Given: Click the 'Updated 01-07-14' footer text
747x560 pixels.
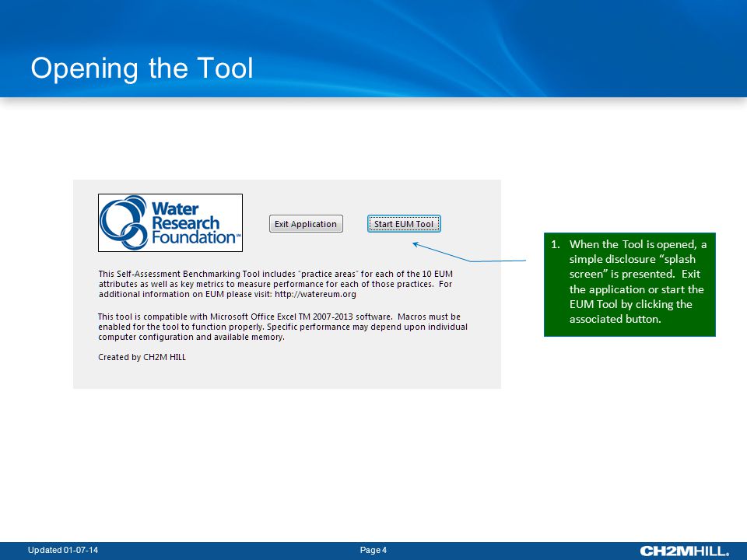Looking at the screenshot, I should click(63, 550).
